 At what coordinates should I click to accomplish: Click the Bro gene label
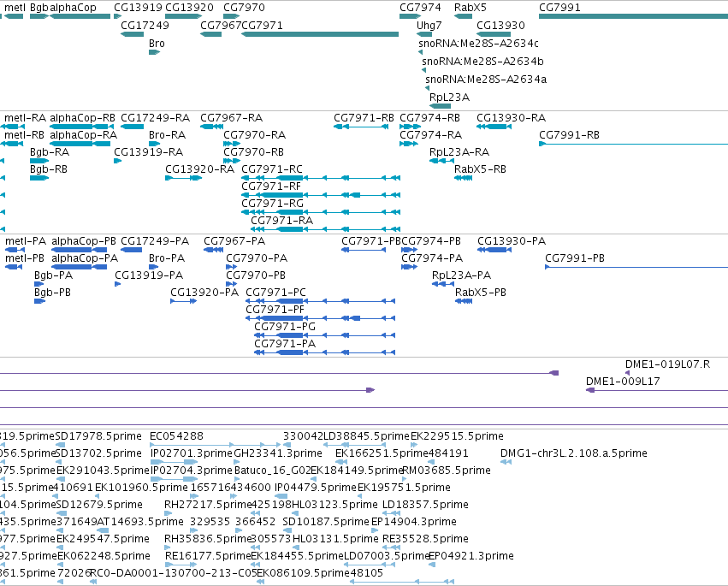[x=157, y=44]
